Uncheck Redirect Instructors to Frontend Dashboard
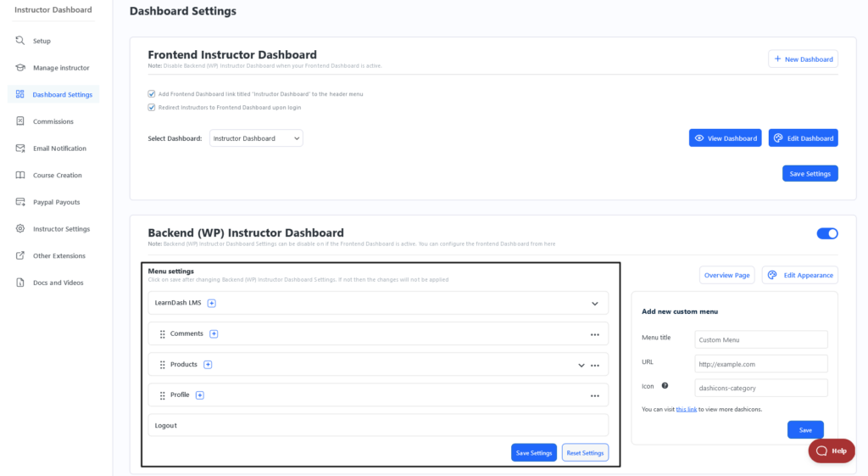868x476 pixels. click(151, 107)
